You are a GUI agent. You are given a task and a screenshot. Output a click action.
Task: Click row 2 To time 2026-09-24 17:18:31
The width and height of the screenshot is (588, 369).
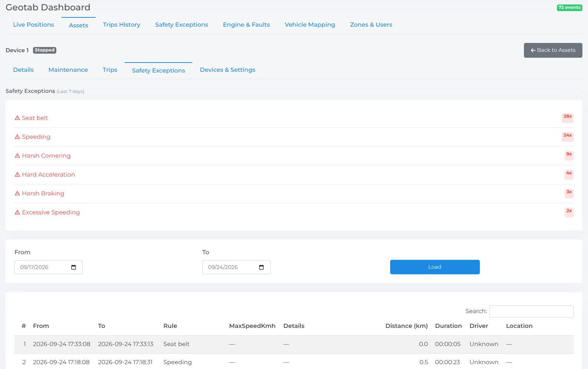click(x=125, y=362)
